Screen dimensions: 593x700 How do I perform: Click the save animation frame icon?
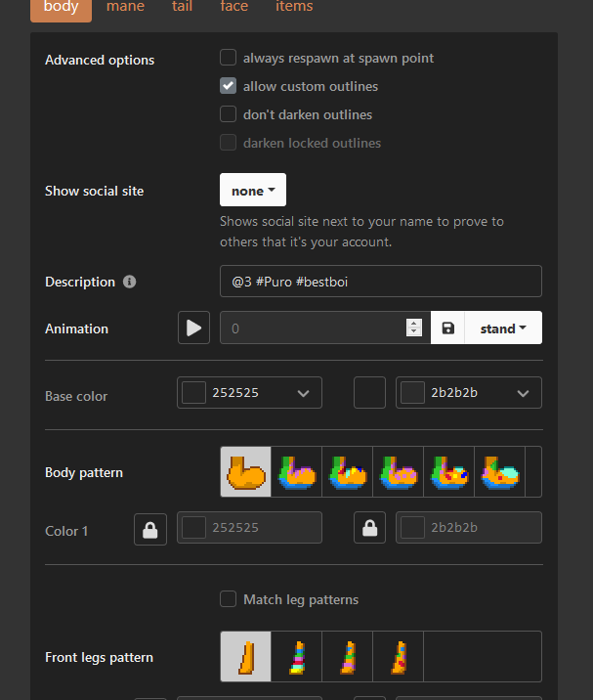448,328
